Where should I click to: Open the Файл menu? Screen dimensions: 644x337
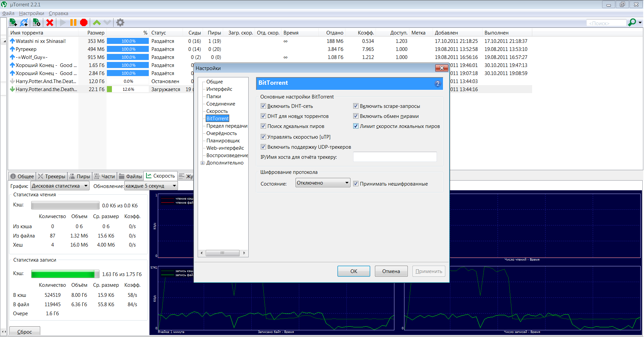pos(8,13)
